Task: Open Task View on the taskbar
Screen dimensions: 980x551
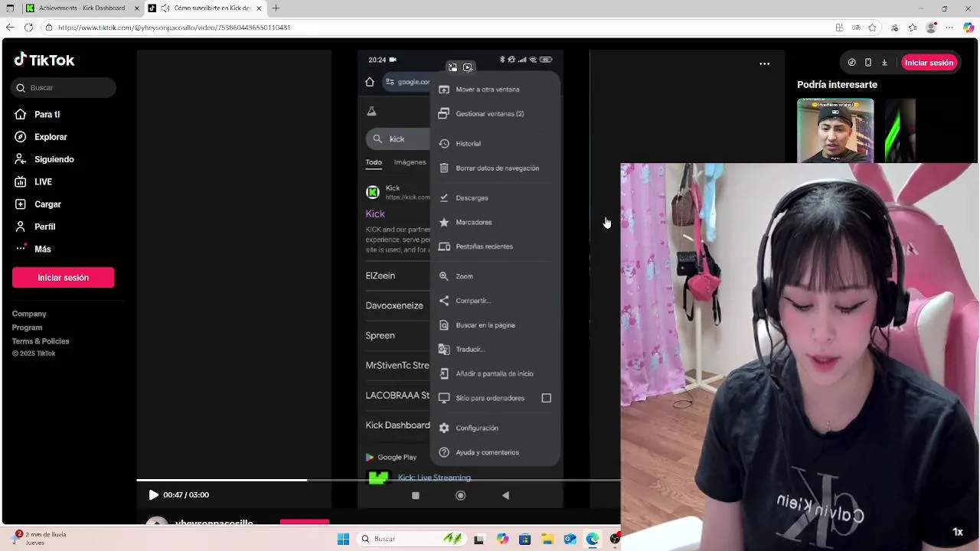Action: coord(479,540)
